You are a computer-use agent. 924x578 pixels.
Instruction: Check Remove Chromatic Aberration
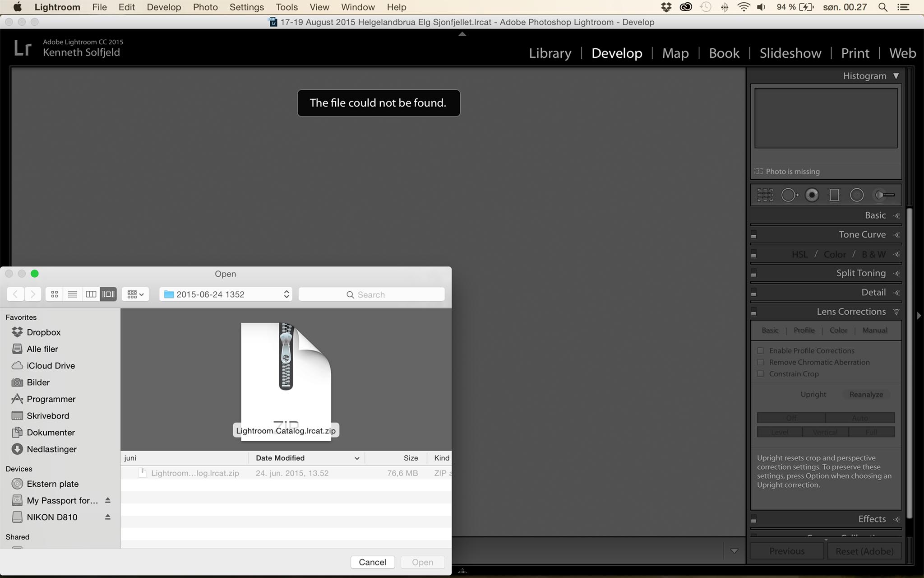(x=761, y=362)
